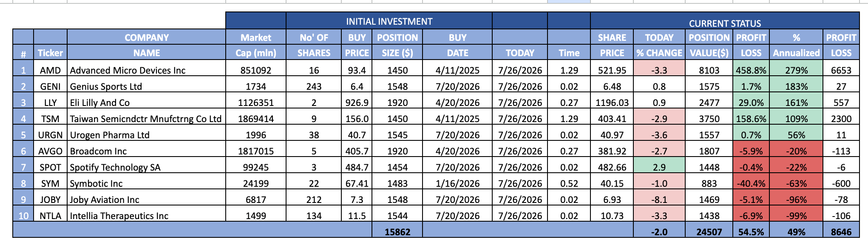868x251 pixels.
Task: Click the total position size 15862
Action: [x=397, y=232]
